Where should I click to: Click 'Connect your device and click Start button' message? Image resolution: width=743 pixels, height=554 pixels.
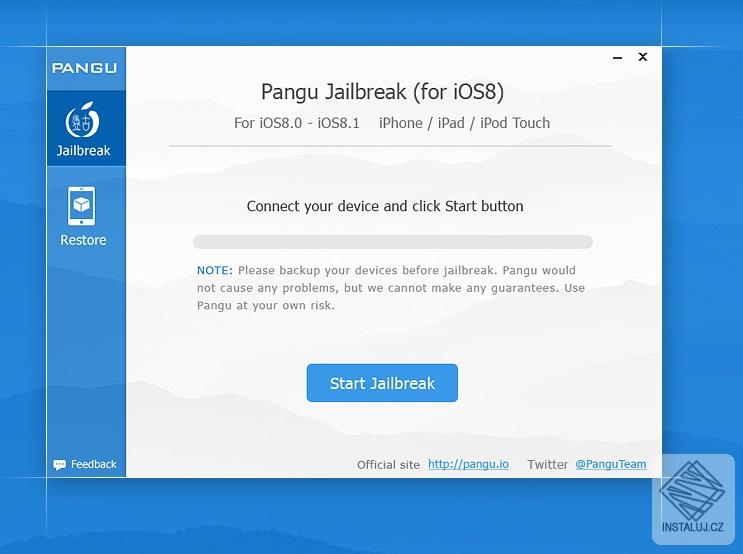tap(385, 207)
